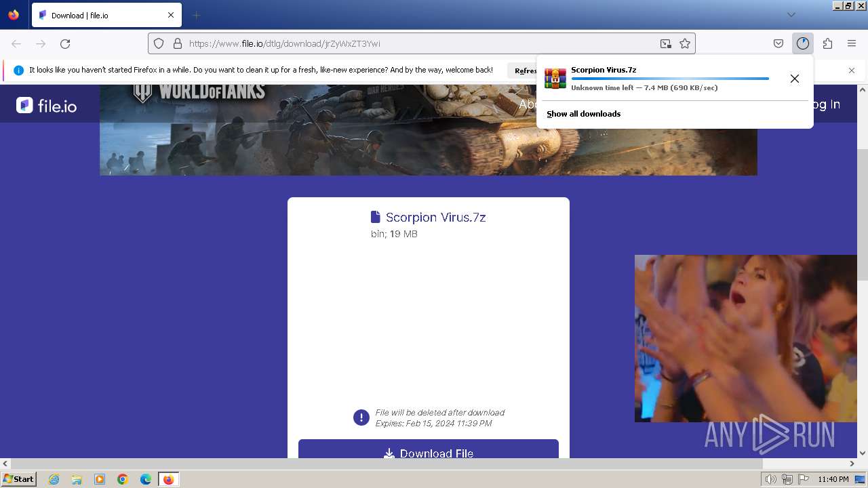868x488 pixels.
Task: Expand the list all tabs chevron
Action: [791, 15]
